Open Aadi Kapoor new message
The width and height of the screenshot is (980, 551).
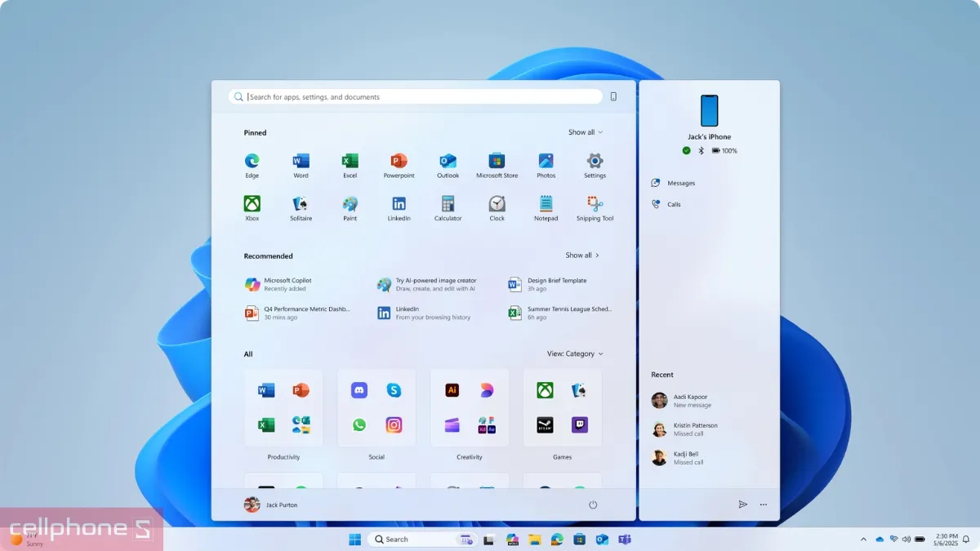[x=682, y=401]
